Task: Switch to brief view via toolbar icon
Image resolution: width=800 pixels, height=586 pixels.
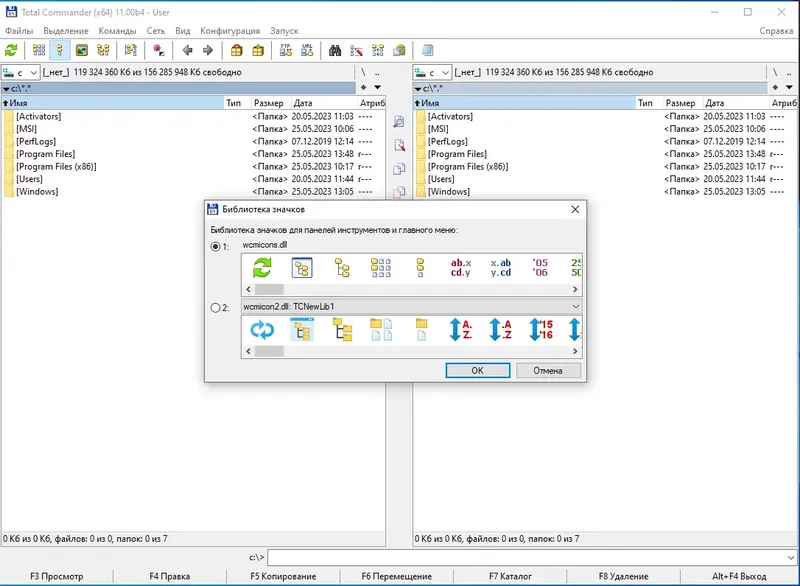Action: (39, 50)
